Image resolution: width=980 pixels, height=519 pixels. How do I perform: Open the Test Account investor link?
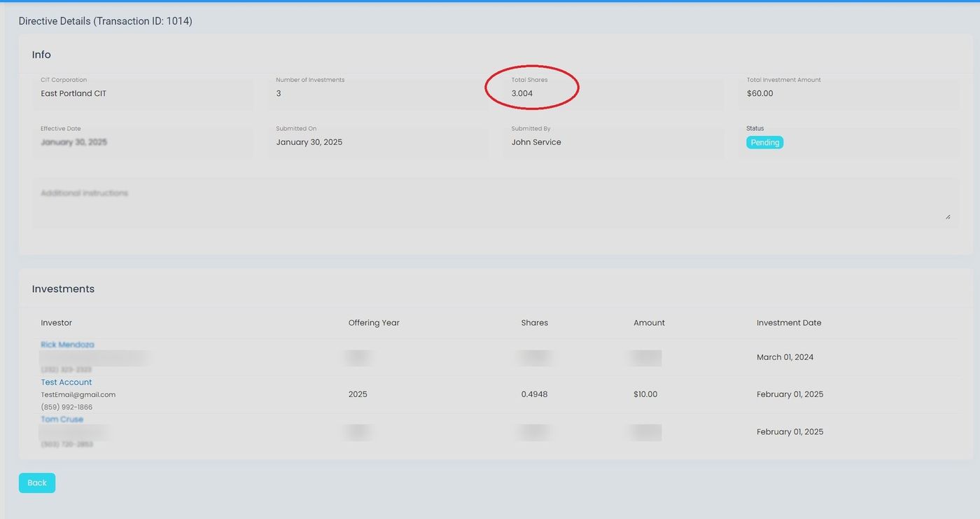[x=66, y=382]
